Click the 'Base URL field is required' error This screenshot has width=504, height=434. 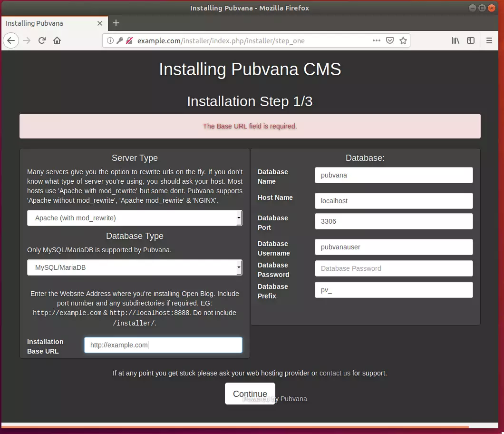[x=250, y=126]
